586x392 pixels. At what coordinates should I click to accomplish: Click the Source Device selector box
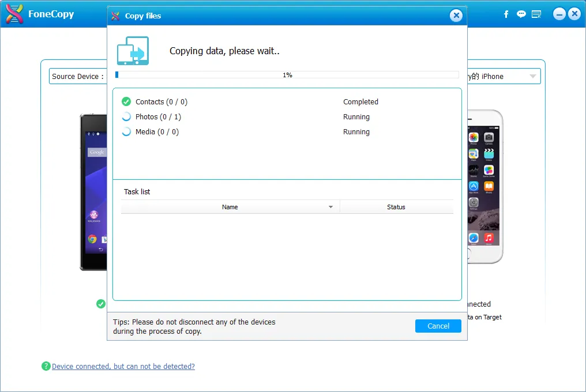point(78,76)
